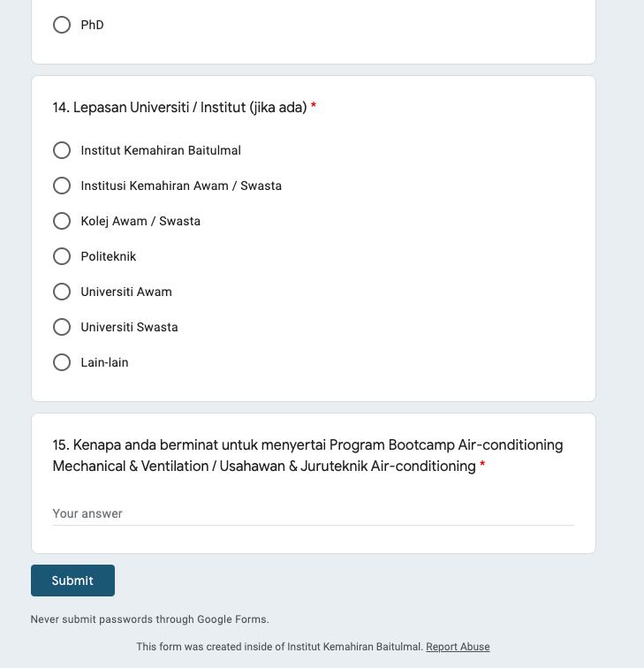Viewport: 644px width, 668px height.
Task: Select the PhD radio button
Action: pyautogui.click(x=62, y=25)
